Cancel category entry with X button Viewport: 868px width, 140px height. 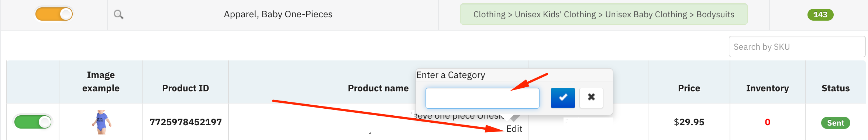(591, 98)
